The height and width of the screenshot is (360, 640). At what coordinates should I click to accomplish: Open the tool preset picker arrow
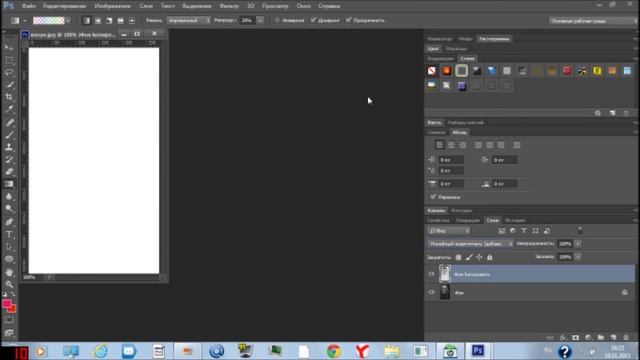(25, 20)
